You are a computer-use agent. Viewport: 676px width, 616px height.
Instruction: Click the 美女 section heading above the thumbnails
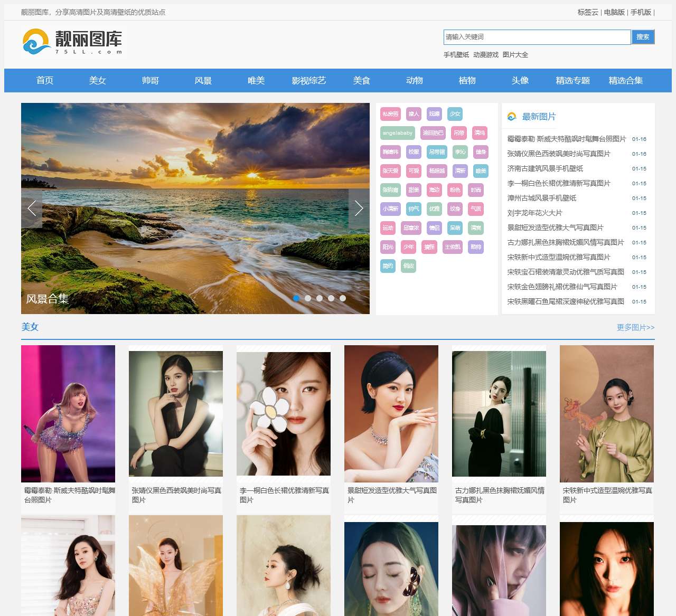point(30,327)
